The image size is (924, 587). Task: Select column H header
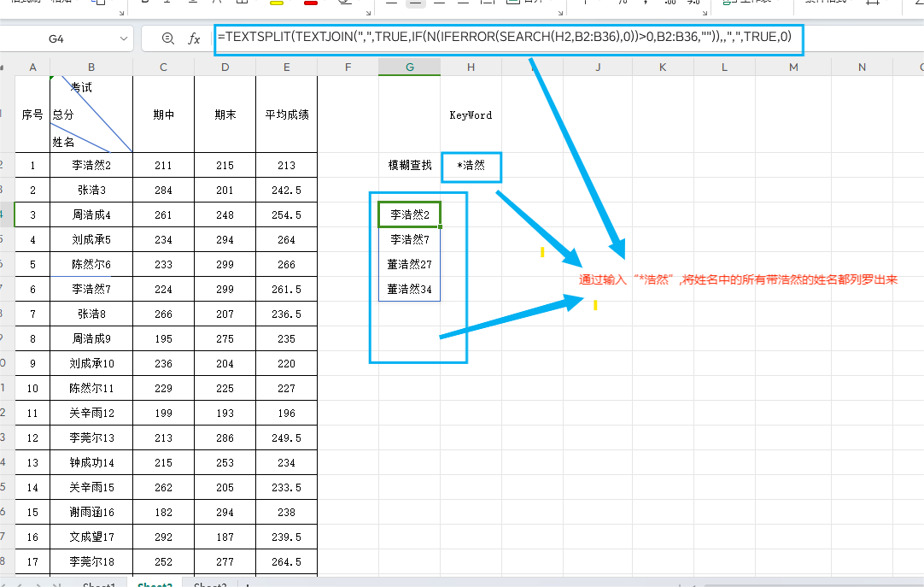pyautogui.click(x=471, y=68)
